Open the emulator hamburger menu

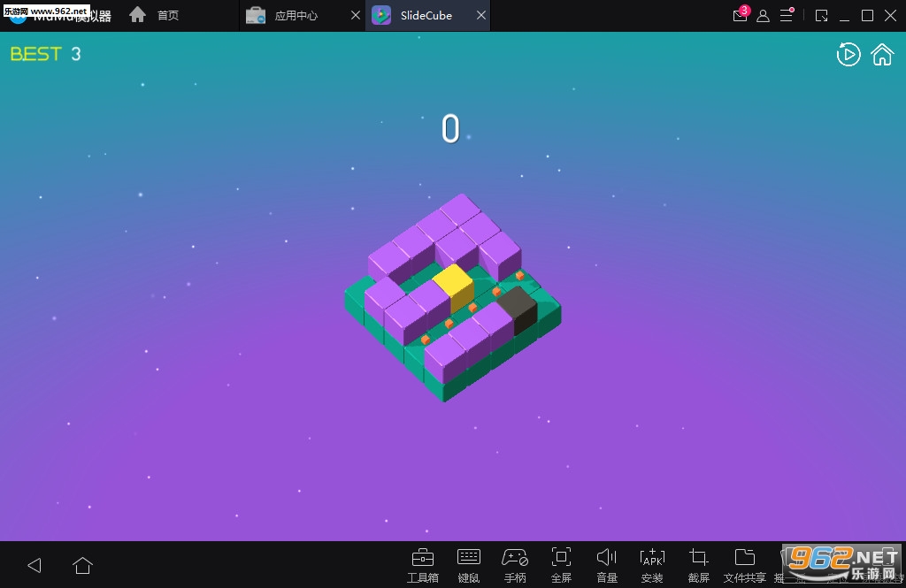point(787,14)
